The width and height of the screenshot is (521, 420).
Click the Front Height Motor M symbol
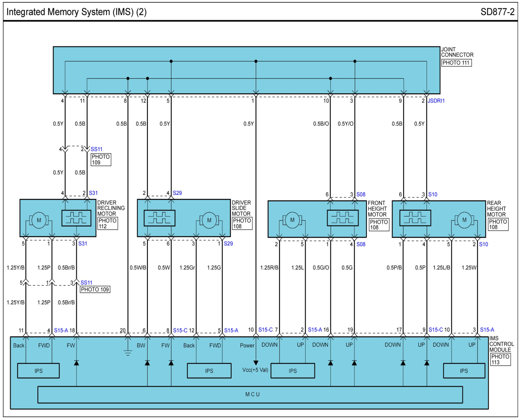pyautogui.click(x=292, y=220)
